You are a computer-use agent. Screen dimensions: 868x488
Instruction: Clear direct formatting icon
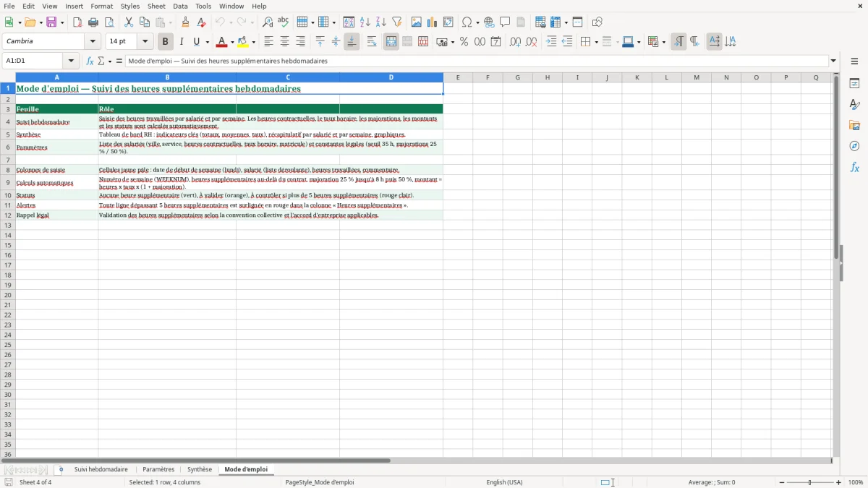click(x=202, y=22)
